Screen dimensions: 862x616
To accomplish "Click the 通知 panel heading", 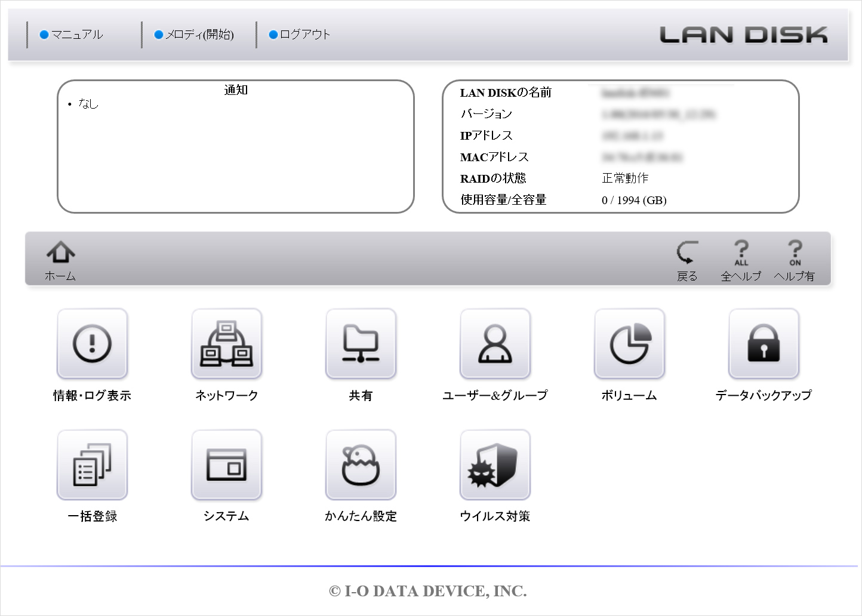I will click(236, 90).
